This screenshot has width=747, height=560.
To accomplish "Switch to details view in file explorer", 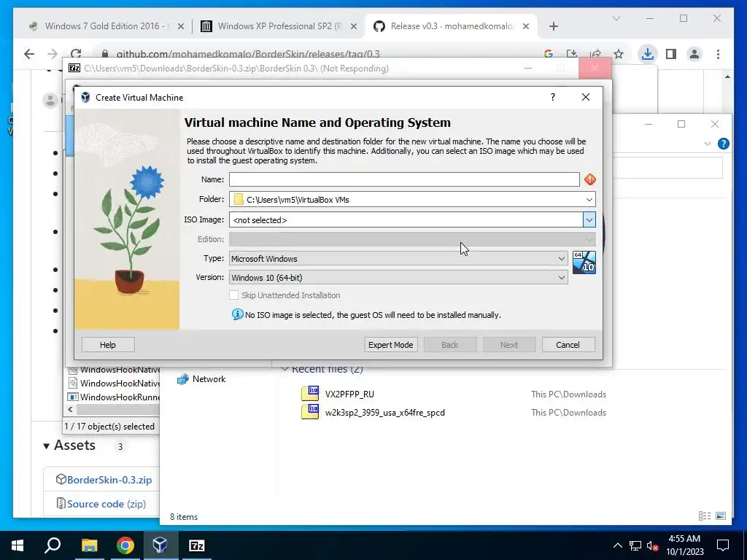I will click(704, 516).
